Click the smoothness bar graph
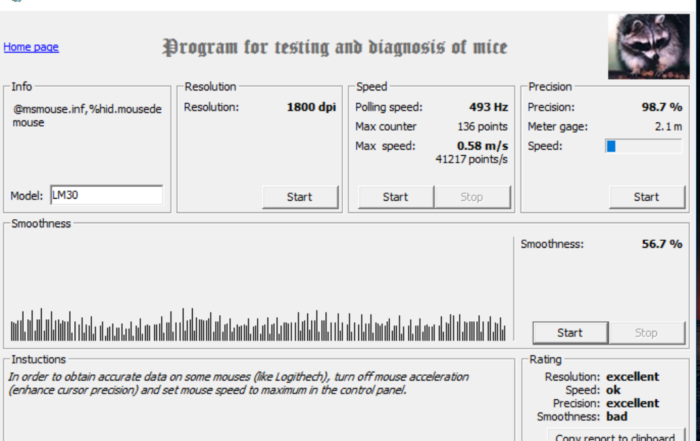This screenshot has height=441, width=700. [x=258, y=325]
